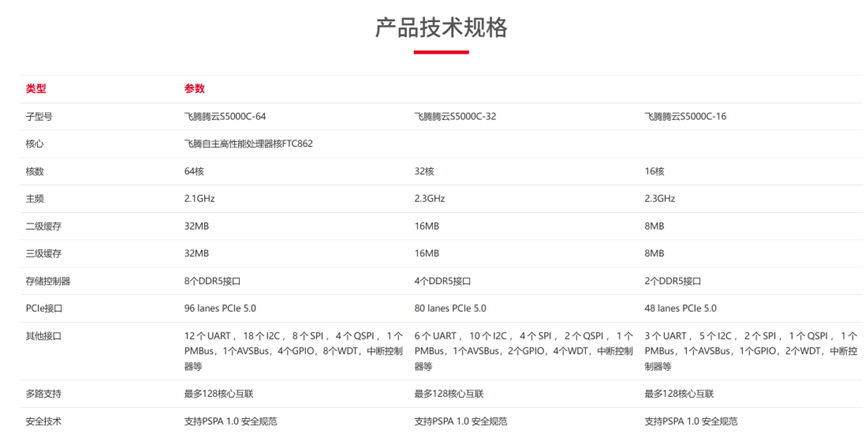Select 最多128核心互联 in the S5000C-32 column

(x=448, y=394)
